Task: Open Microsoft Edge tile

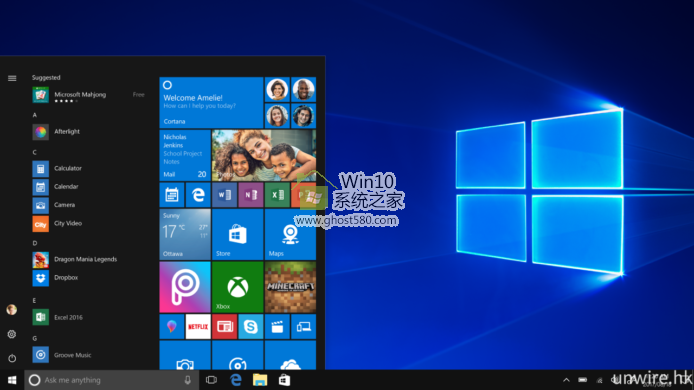Action: point(198,195)
